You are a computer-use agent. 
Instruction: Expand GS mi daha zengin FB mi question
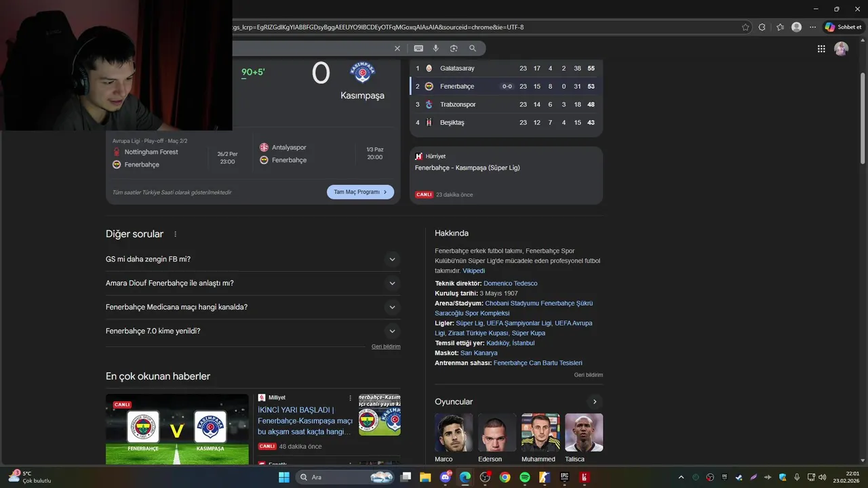click(x=253, y=259)
